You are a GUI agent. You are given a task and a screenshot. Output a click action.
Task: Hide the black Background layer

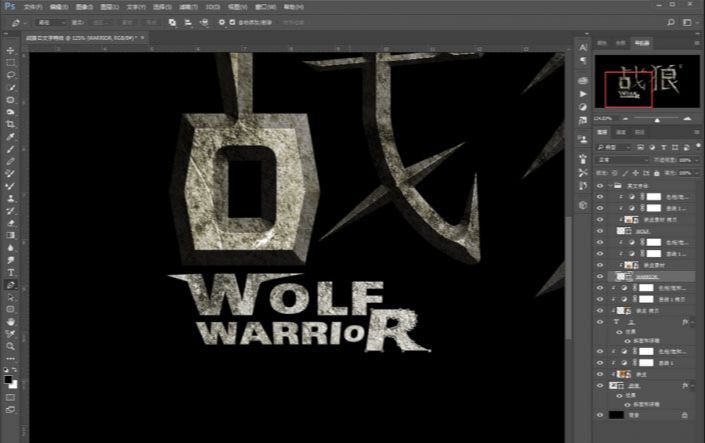point(600,415)
